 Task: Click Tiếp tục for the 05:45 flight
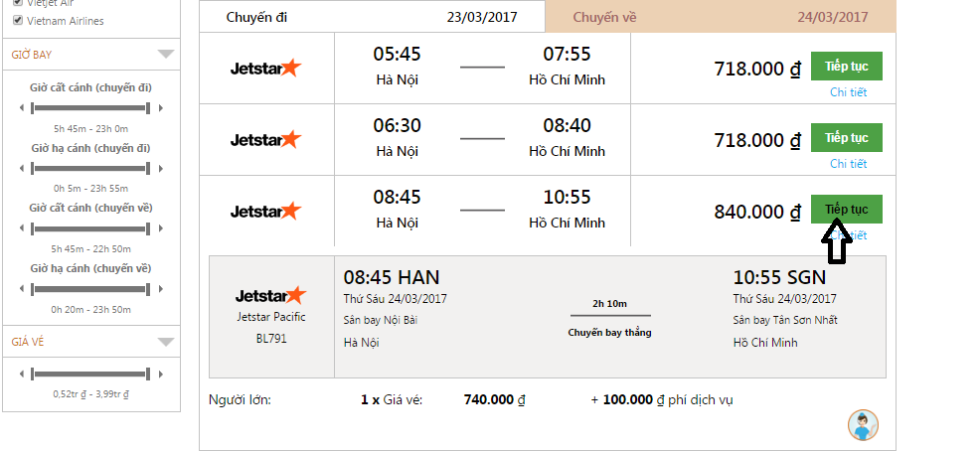click(x=846, y=67)
